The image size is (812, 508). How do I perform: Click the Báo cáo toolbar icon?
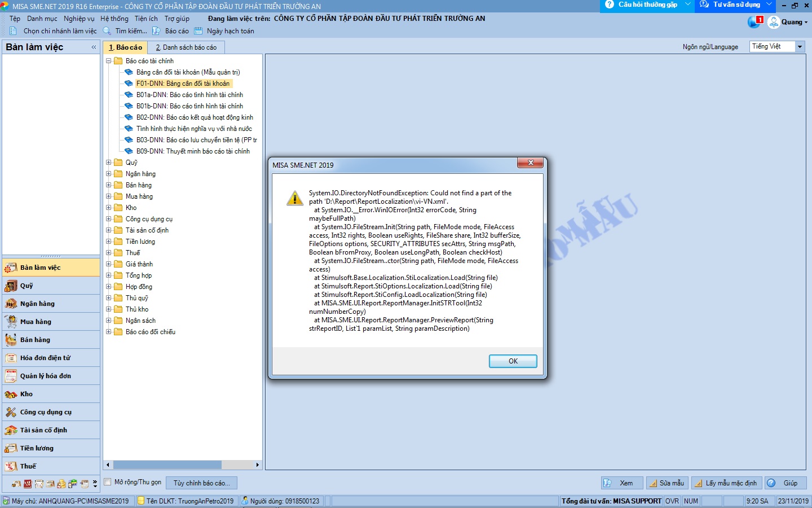[x=156, y=31]
